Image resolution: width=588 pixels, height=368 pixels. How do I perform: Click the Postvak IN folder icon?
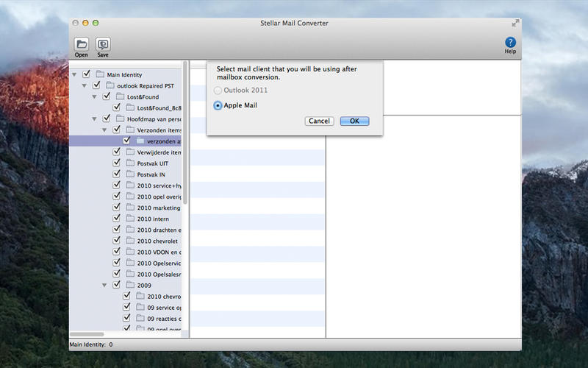130,174
